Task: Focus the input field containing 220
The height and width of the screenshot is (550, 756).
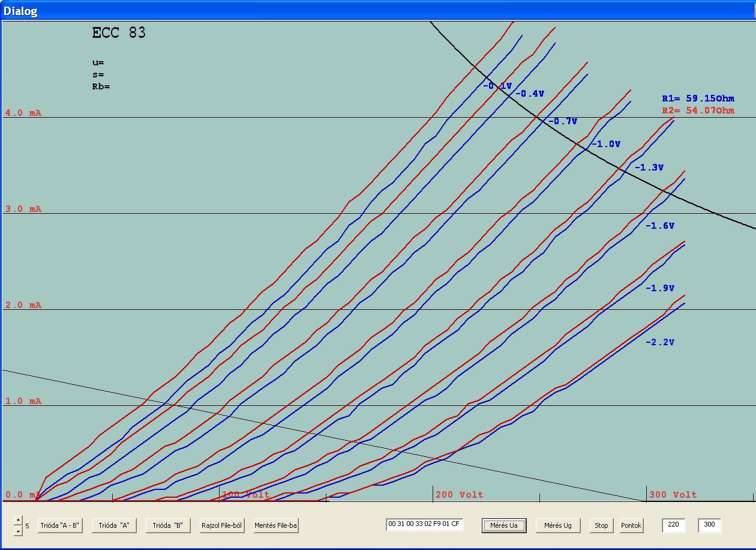Action: pos(673,525)
